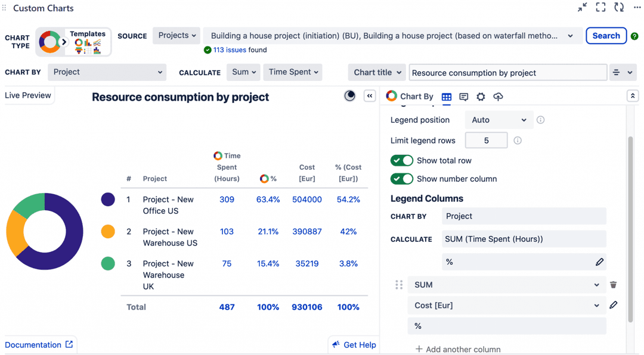The width and height of the screenshot is (644, 355).
Task: Disable Show total row
Action: click(x=401, y=160)
